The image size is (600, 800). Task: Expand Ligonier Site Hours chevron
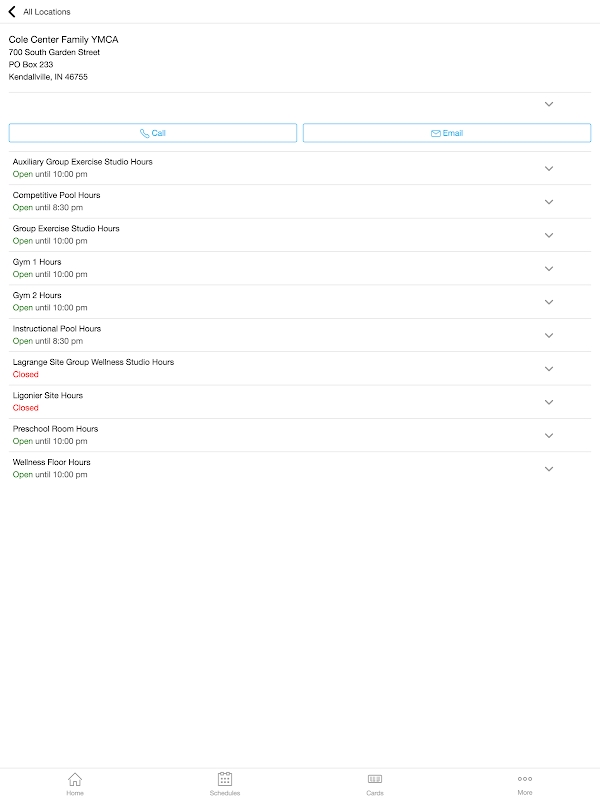click(549, 402)
